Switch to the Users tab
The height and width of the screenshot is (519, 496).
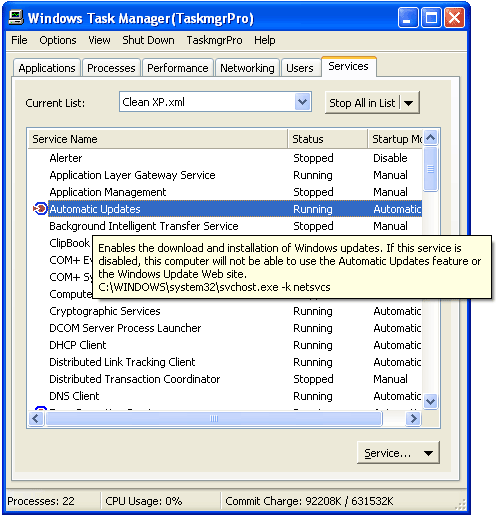300,68
